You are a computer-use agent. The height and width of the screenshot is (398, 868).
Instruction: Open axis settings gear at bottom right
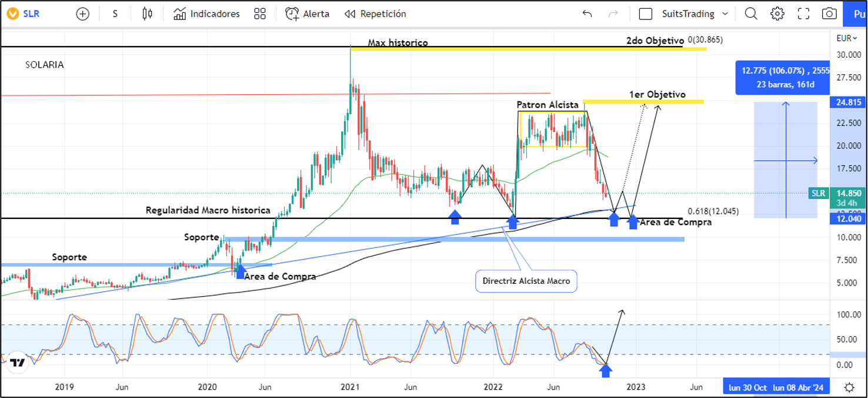[849, 387]
